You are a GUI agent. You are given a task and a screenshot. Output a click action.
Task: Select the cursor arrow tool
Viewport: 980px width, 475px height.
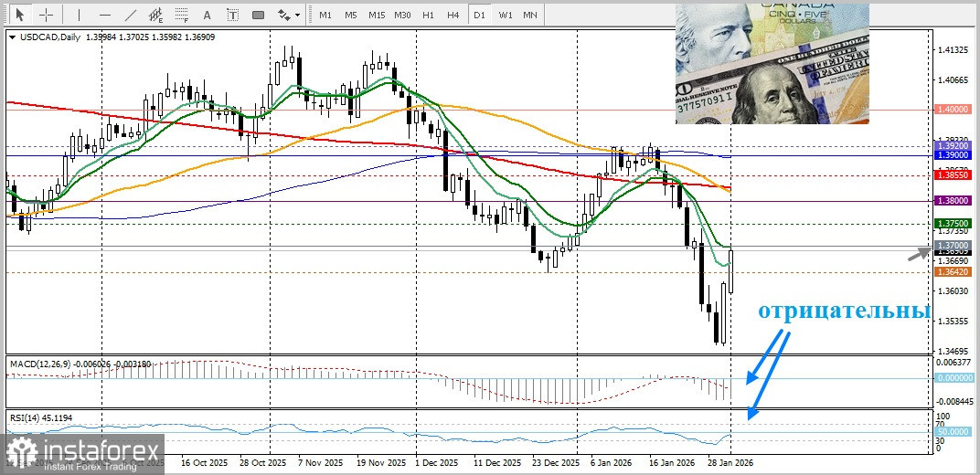(x=19, y=15)
